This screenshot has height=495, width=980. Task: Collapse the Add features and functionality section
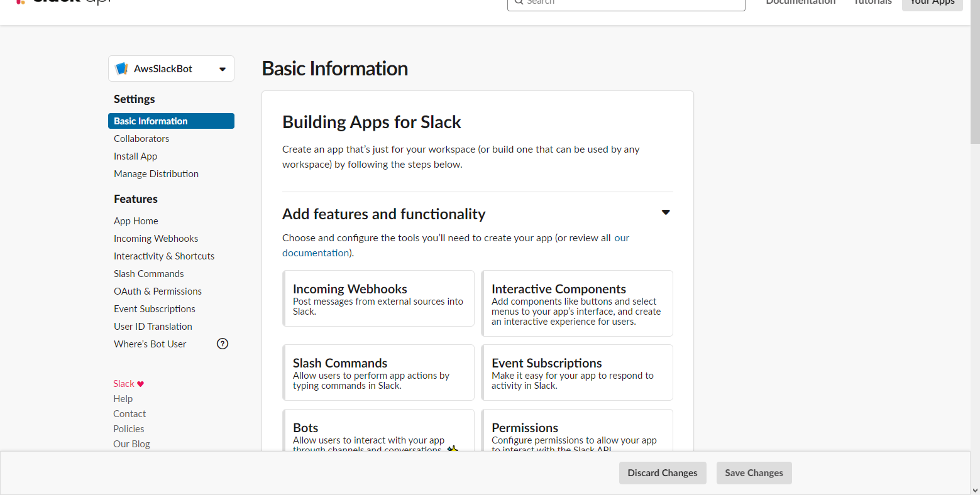(666, 212)
